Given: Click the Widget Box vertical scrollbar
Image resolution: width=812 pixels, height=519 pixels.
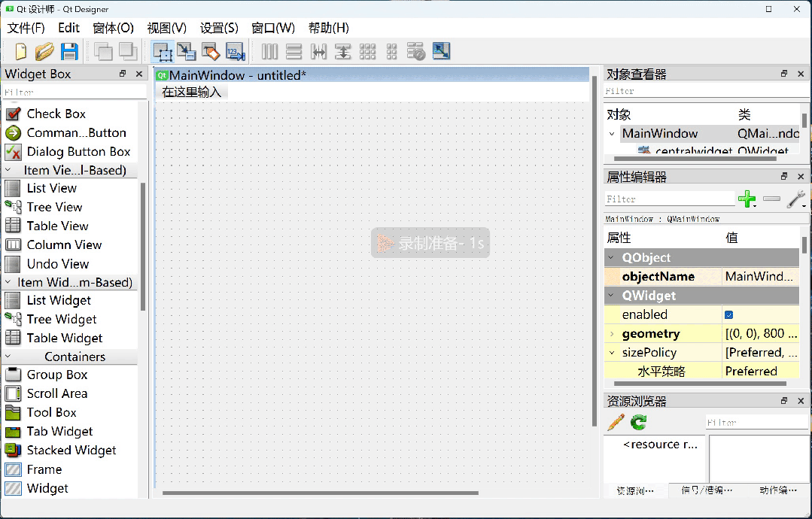Looking at the screenshot, I should [143, 246].
